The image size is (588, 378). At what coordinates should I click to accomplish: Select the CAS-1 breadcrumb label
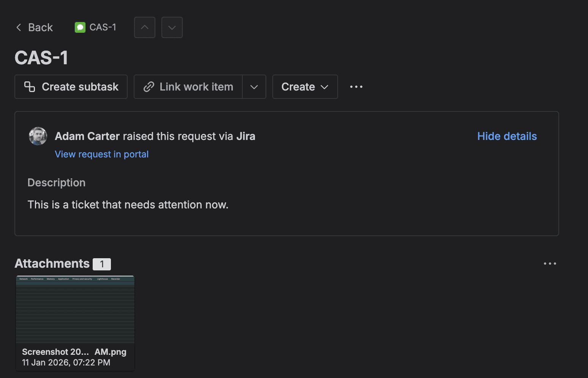pos(103,27)
